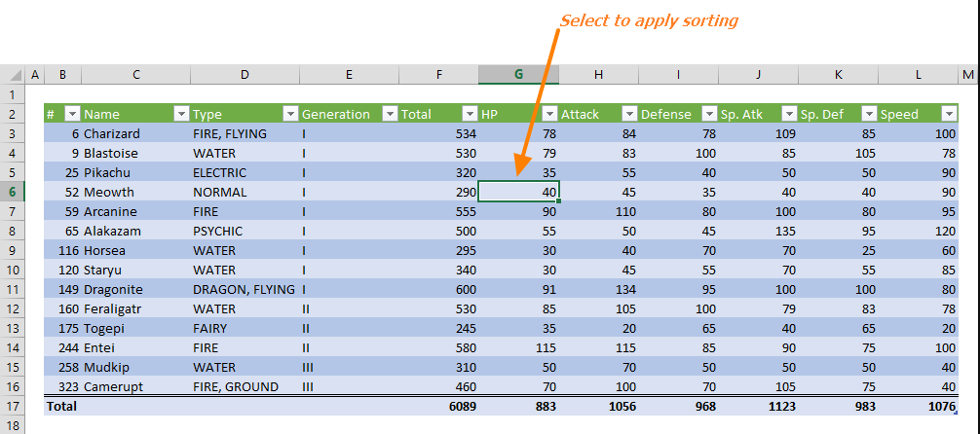Click the Alakazam name cell

tap(135, 231)
